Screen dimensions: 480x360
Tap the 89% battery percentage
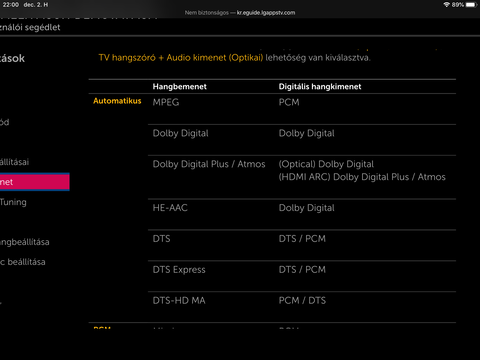[458, 5]
